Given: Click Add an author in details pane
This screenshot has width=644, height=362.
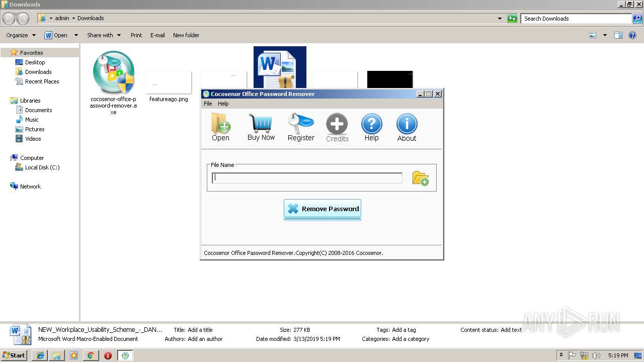Looking at the screenshot, I should coord(205,339).
